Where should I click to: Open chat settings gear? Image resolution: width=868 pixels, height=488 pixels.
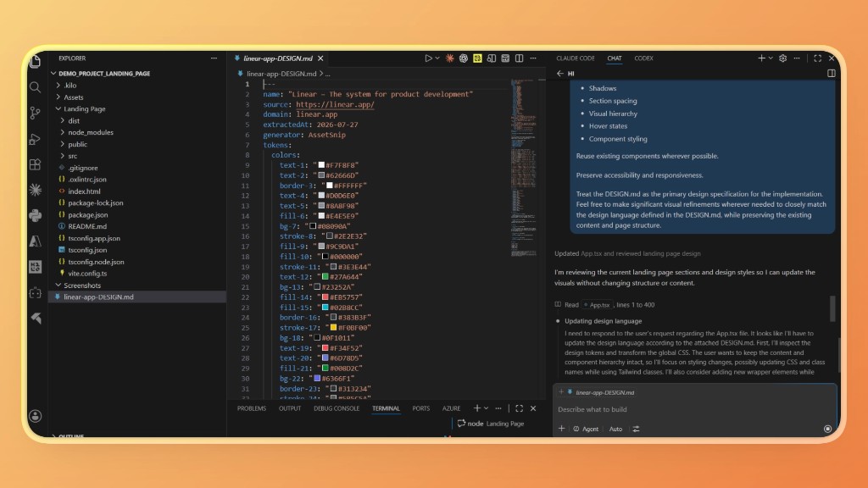[782, 58]
